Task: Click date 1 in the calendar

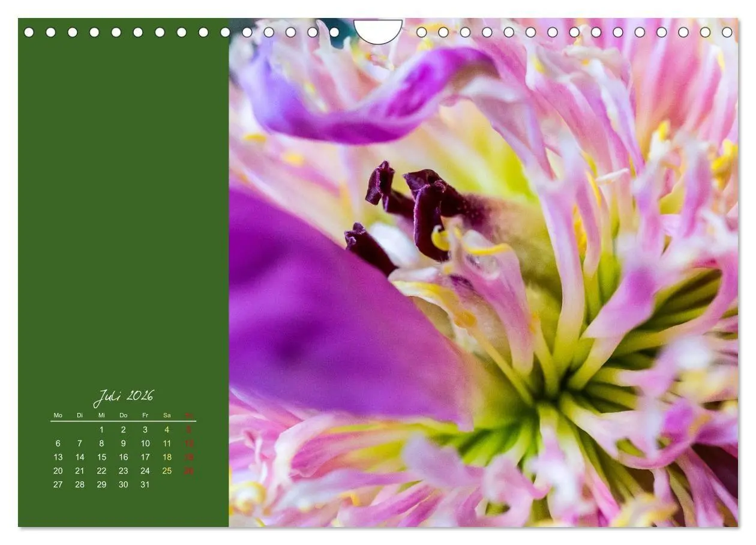Action: tap(101, 430)
